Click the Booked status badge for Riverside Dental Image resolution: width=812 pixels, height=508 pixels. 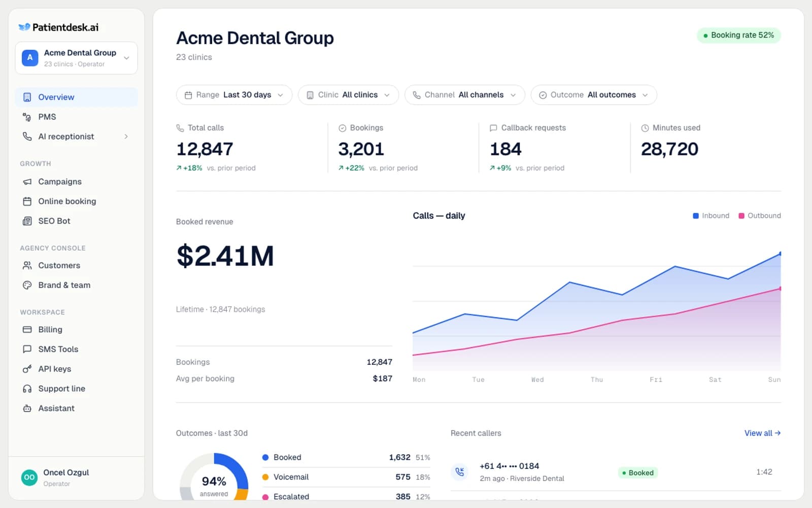point(638,473)
